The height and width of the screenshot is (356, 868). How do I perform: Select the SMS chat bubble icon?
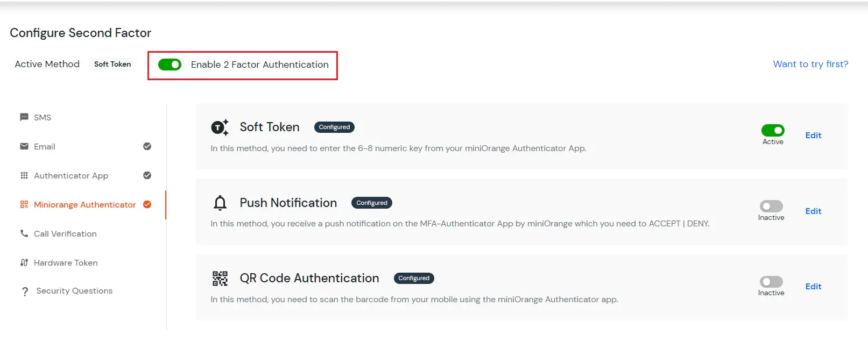(24, 117)
